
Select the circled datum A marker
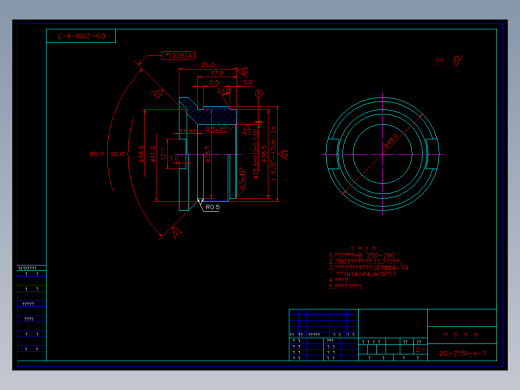pos(259,94)
